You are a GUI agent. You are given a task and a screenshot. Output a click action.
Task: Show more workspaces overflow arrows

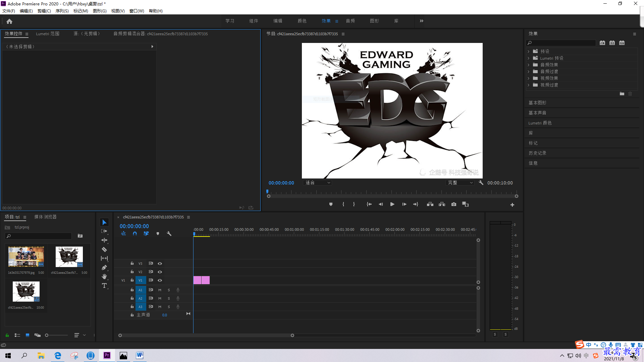pos(422,21)
